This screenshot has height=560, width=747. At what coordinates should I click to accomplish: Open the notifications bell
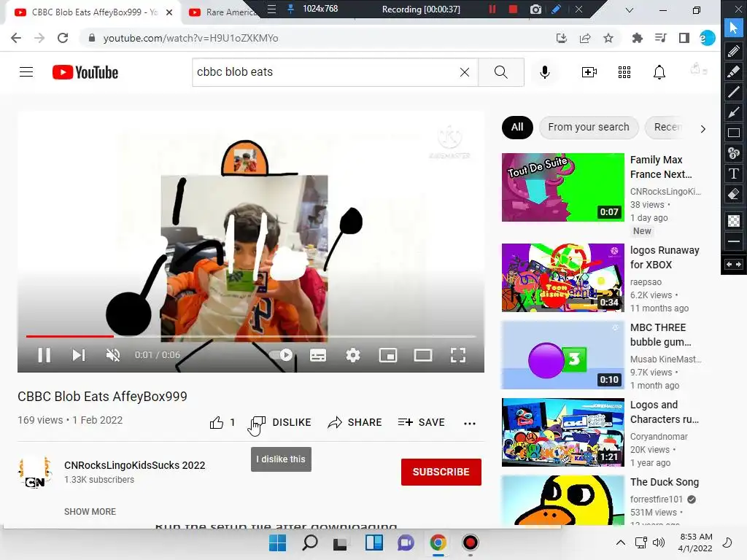point(659,72)
